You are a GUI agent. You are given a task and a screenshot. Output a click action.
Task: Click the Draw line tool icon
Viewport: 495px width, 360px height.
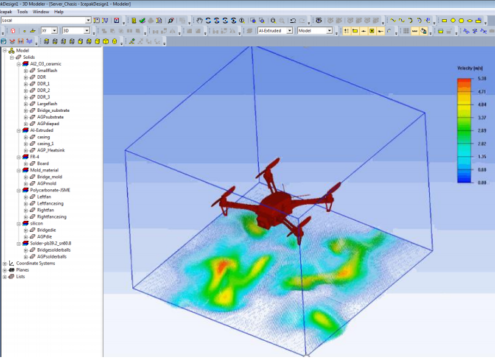click(393, 21)
